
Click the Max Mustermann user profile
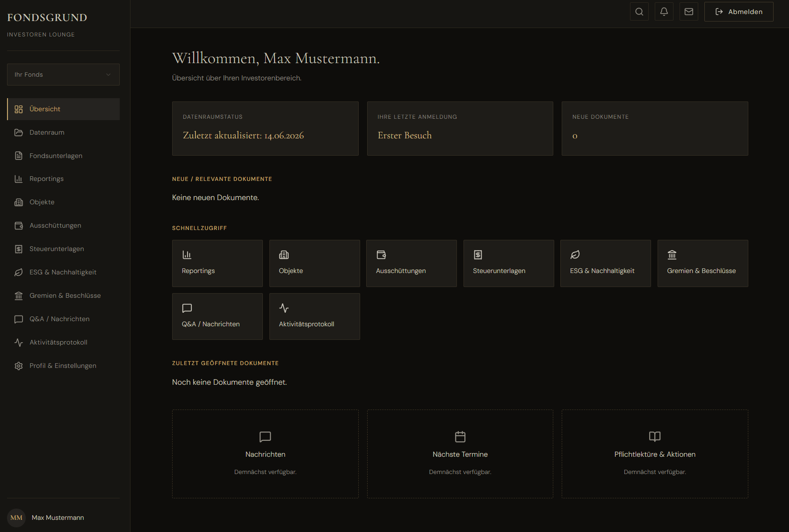pos(46,518)
